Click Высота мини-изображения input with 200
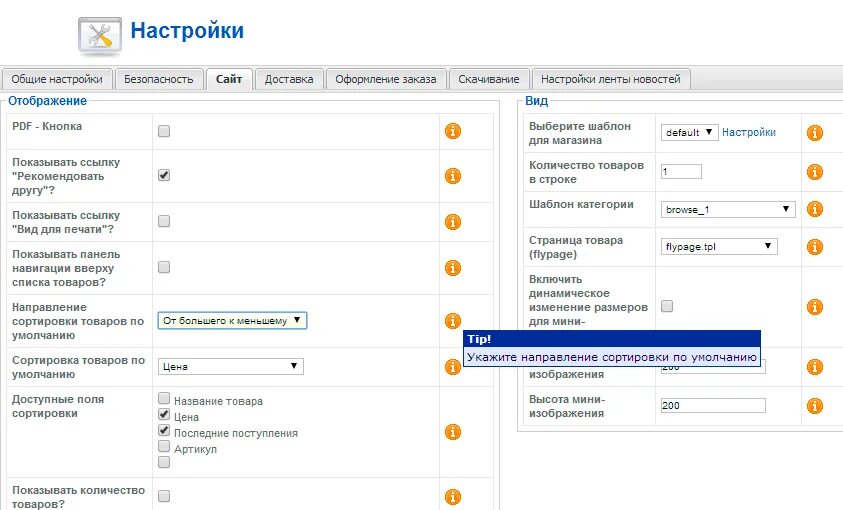The height and width of the screenshot is (510, 843). pos(713,405)
